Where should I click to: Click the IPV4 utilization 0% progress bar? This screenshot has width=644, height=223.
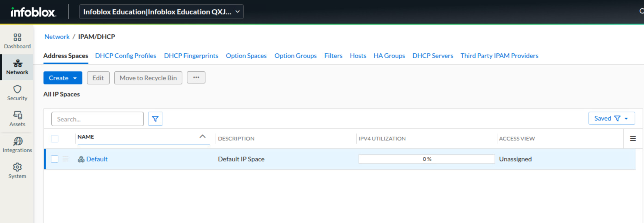tap(427, 159)
